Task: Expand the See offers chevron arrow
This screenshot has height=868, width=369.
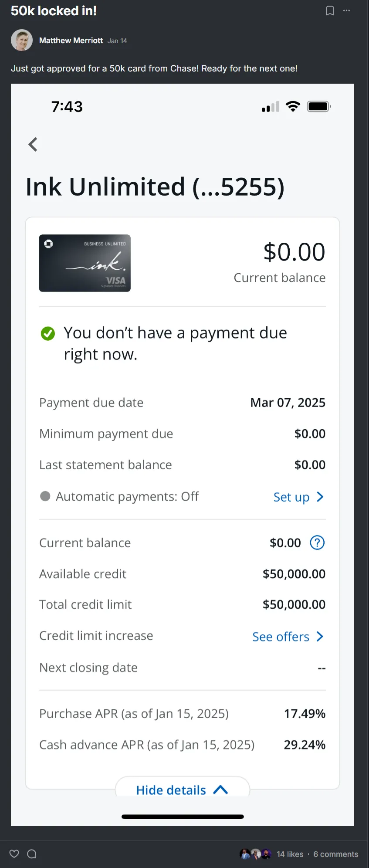Action: pyautogui.click(x=320, y=637)
